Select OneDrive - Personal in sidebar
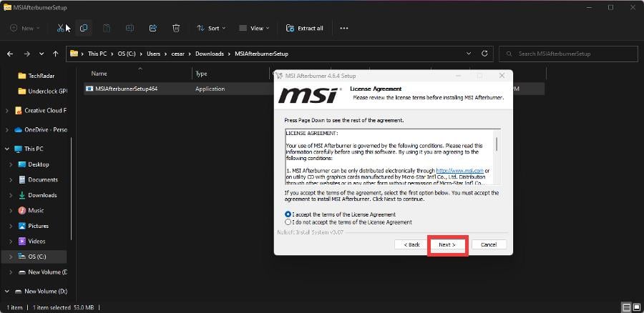 tap(40, 129)
